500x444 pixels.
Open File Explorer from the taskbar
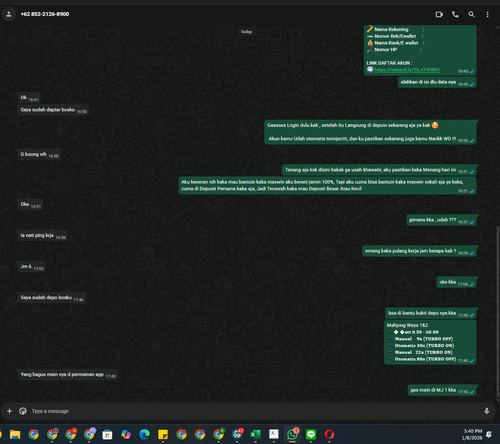[15, 434]
